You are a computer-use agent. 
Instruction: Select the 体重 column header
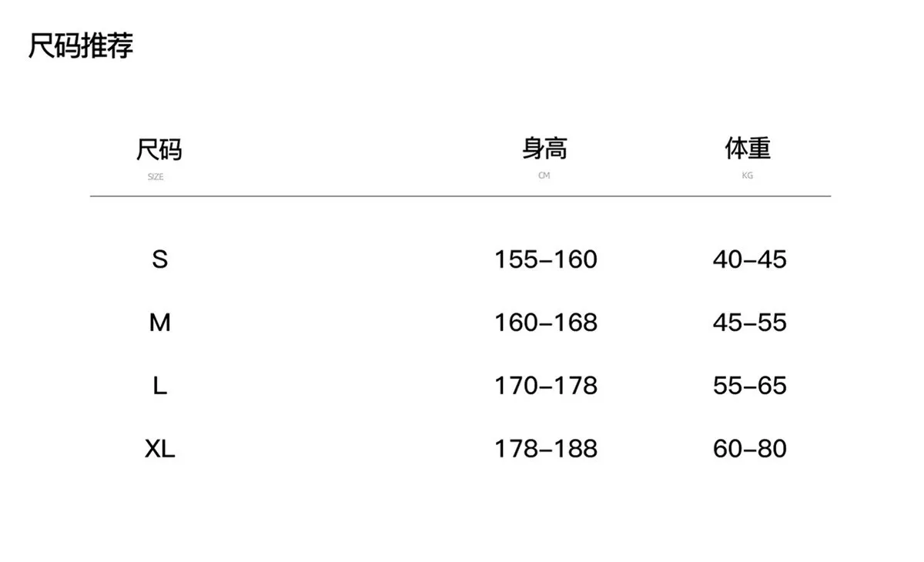coord(748,148)
